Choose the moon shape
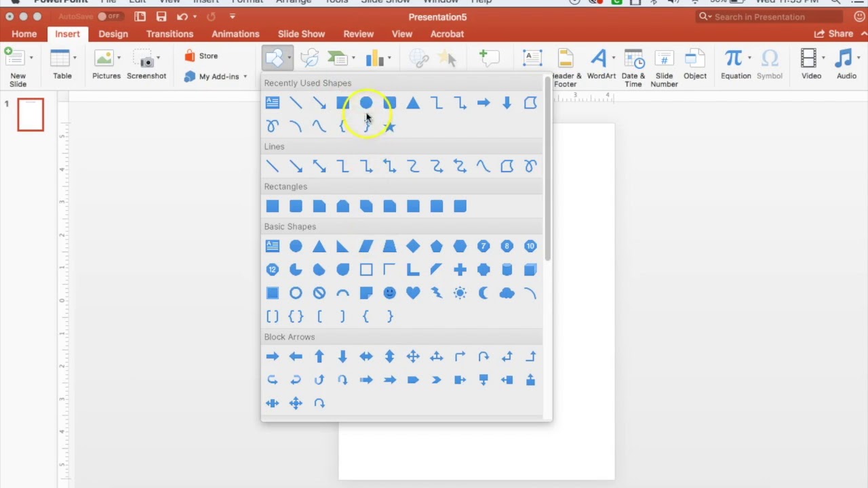The width and height of the screenshot is (868, 488). point(484,293)
